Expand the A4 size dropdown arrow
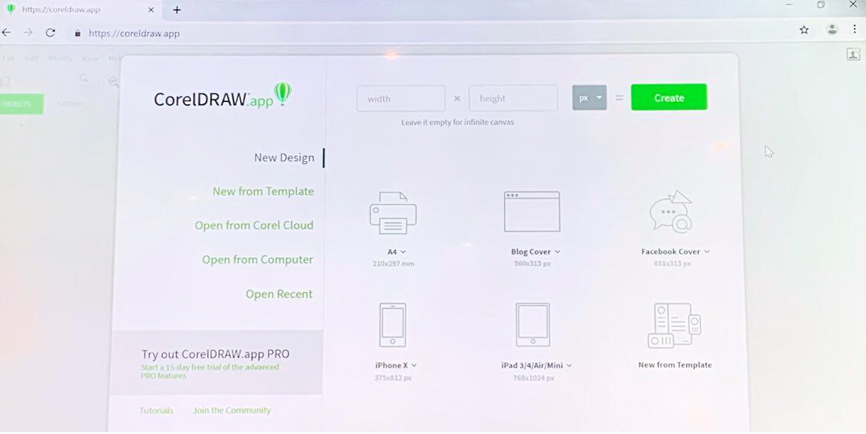Image resolution: width=866 pixels, height=434 pixels. 403,252
